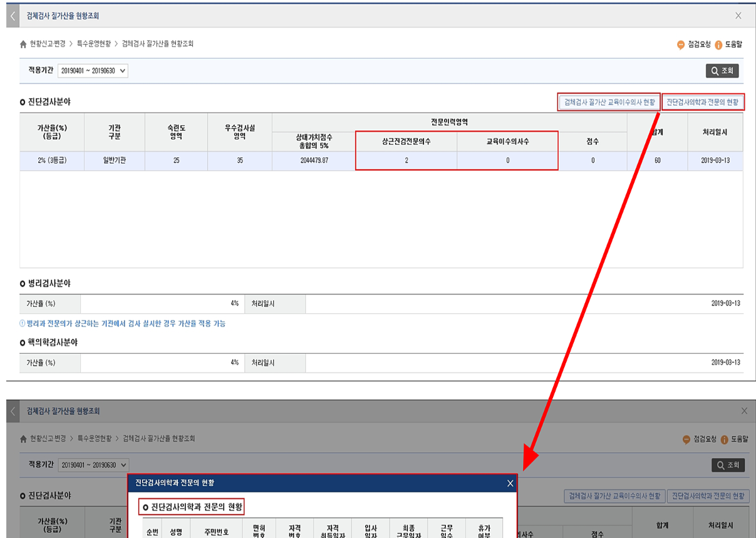The width and height of the screenshot is (756, 538).
Task: Open 진단검사의학과 전문의 현황 in upper window
Action: [x=703, y=102]
